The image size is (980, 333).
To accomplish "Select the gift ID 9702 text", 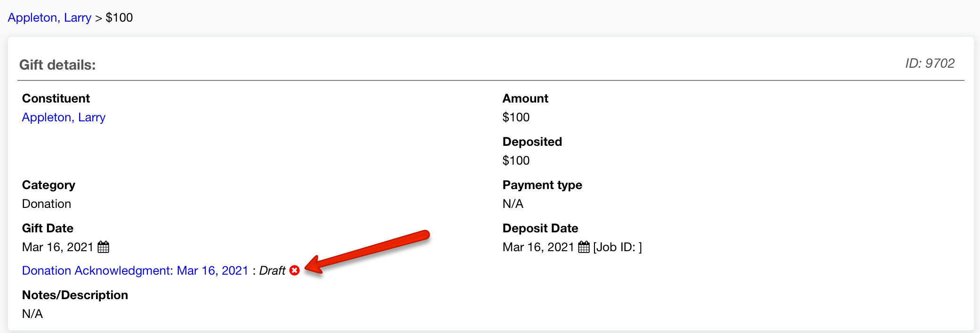I will pyautogui.click(x=930, y=63).
